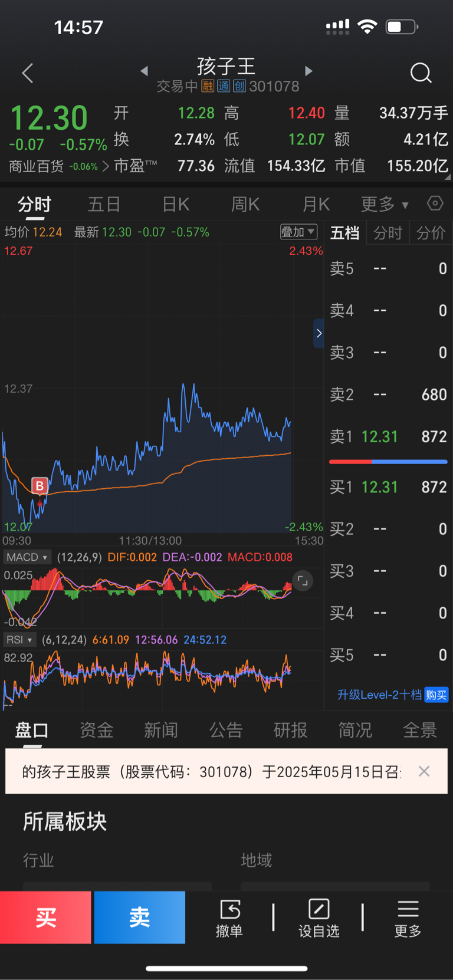This screenshot has width=453, height=980.
Task: Expand the 更多 chart period dropdown
Action: pos(385,205)
